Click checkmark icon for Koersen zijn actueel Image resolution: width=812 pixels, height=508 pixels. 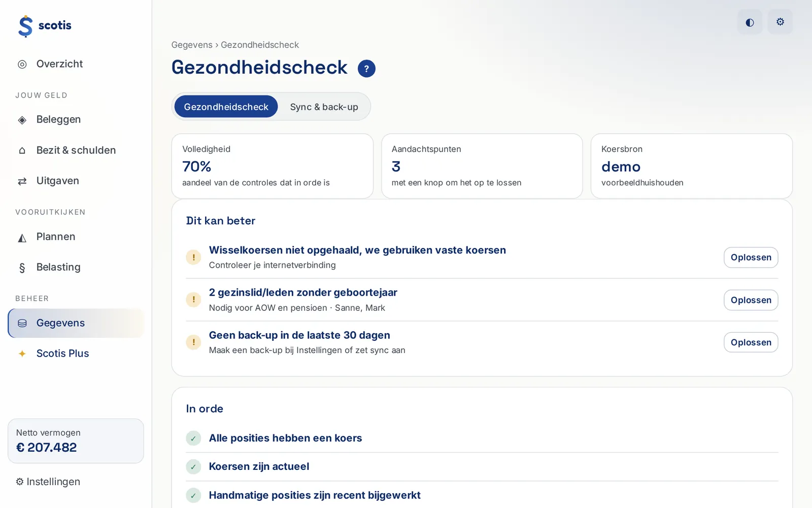tap(193, 466)
